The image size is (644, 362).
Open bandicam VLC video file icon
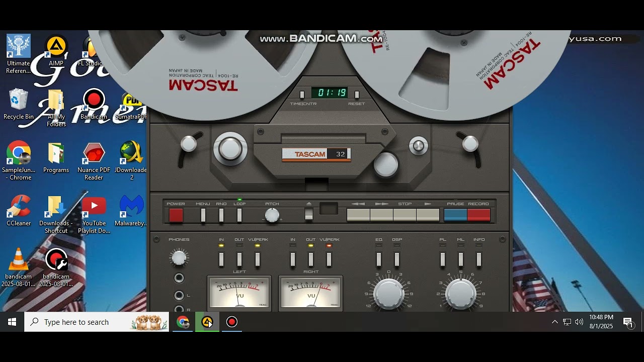pos(19,267)
